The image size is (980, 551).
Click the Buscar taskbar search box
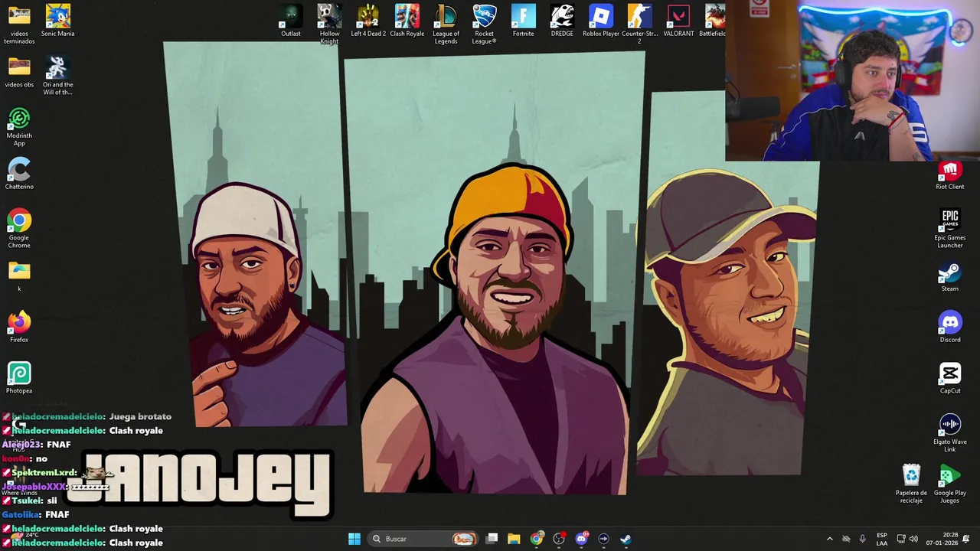[423, 539]
